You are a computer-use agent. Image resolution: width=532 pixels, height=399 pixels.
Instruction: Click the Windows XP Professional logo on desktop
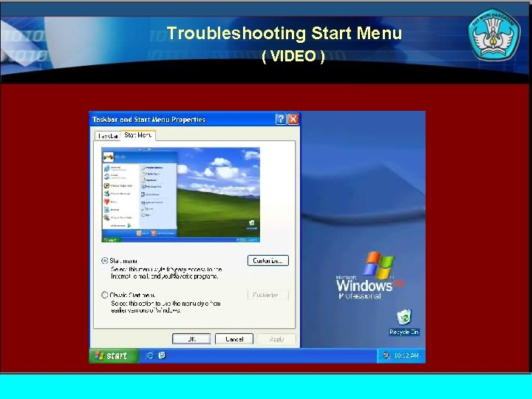[x=369, y=276]
